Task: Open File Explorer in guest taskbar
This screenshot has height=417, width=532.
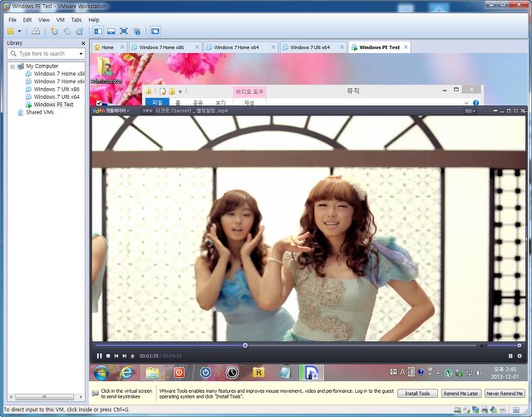Action: pos(153,373)
